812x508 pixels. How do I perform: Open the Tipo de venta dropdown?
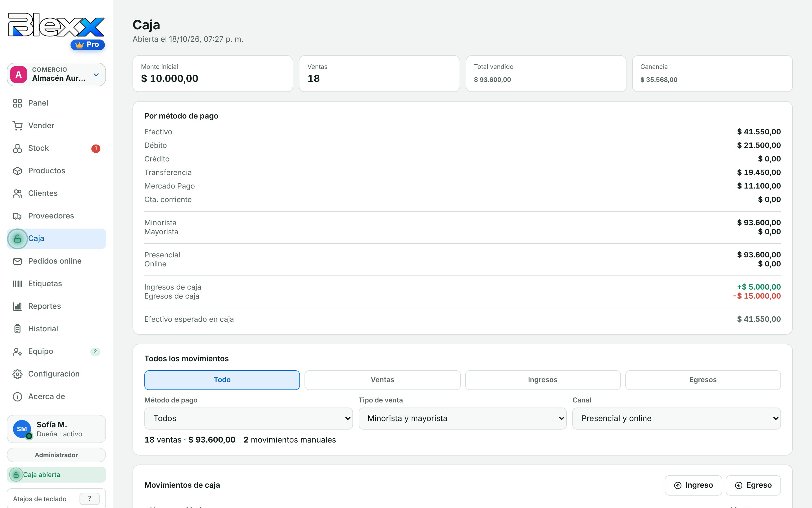coord(462,418)
